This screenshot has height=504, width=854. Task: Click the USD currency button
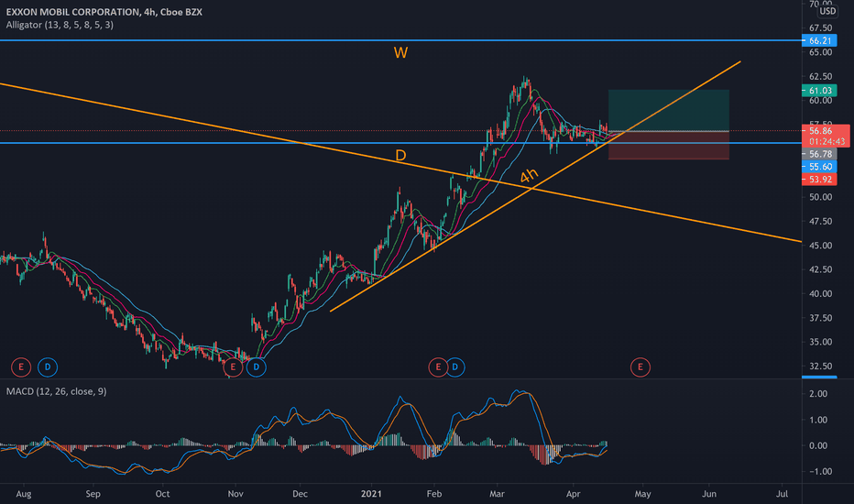click(827, 11)
